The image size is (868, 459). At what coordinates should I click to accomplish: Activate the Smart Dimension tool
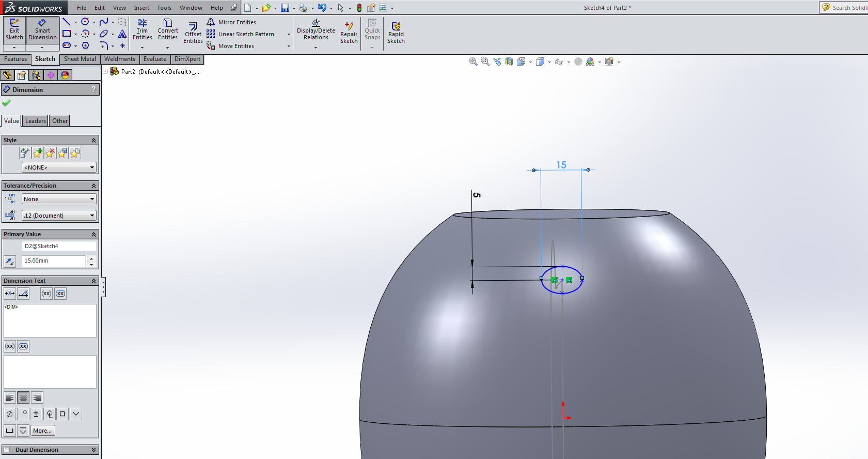tap(42, 30)
